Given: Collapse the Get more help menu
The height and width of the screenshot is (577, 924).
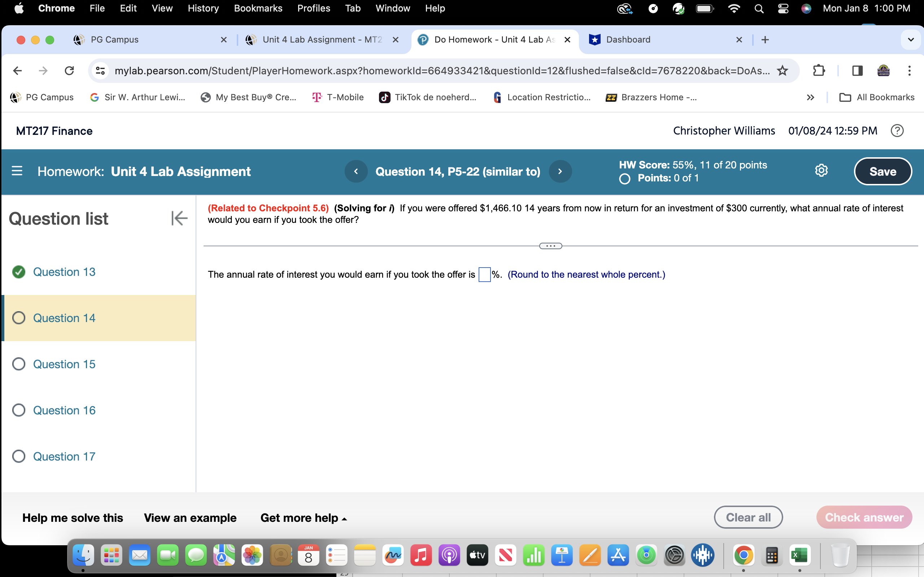Looking at the screenshot, I should click(304, 517).
